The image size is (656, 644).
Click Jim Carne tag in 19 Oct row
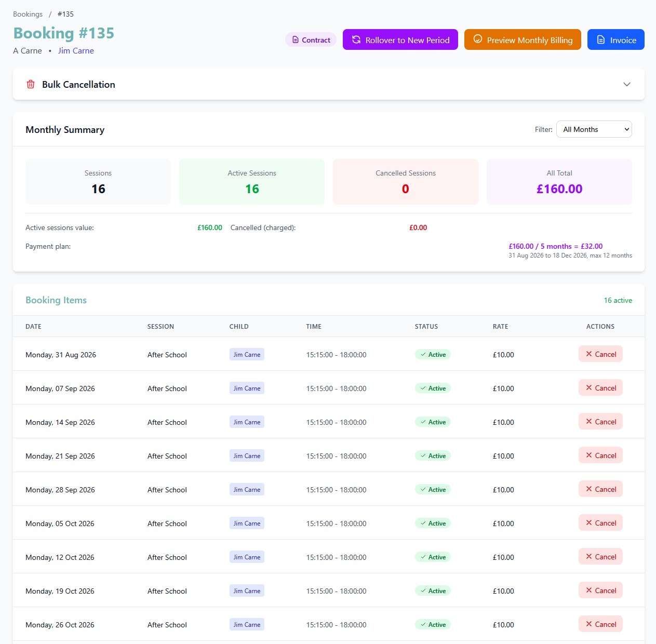pos(247,591)
